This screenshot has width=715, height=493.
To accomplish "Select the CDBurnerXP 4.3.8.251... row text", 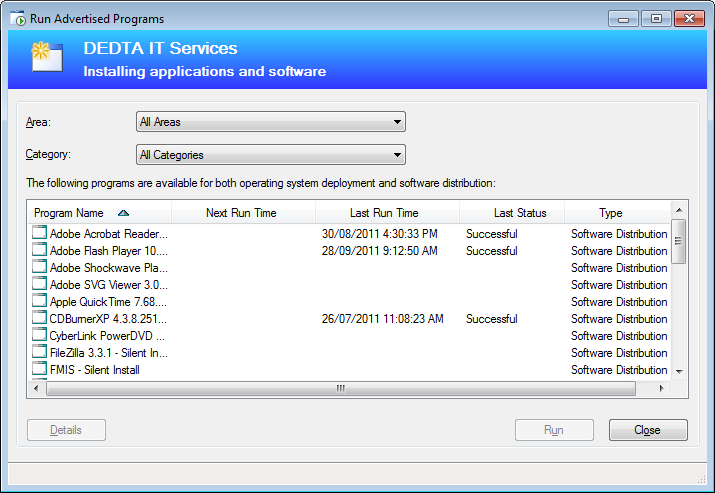I will pyautogui.click(x=108, y=319).
